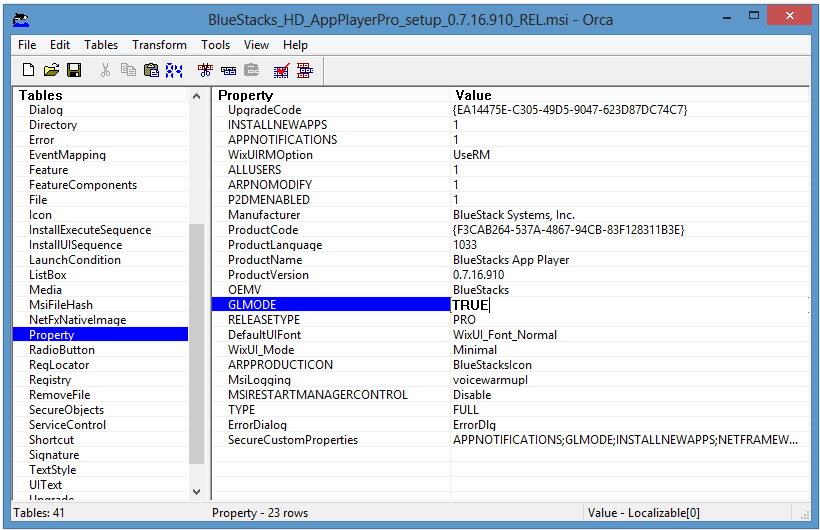
Task: Select the UIText table
Action: point(45,485)
